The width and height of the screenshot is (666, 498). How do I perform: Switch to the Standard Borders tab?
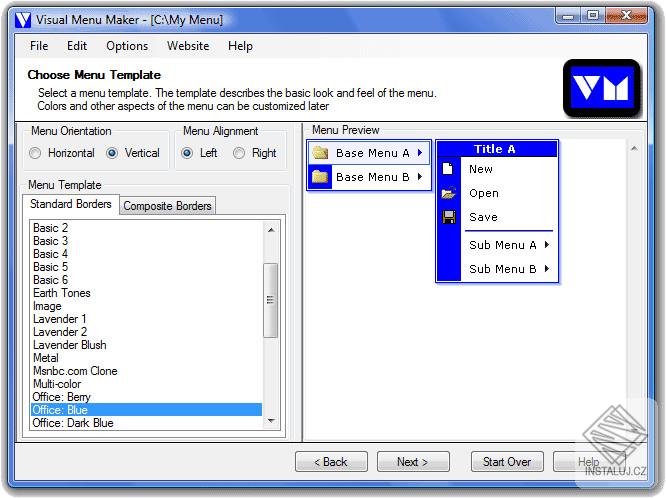coord(71,204)
